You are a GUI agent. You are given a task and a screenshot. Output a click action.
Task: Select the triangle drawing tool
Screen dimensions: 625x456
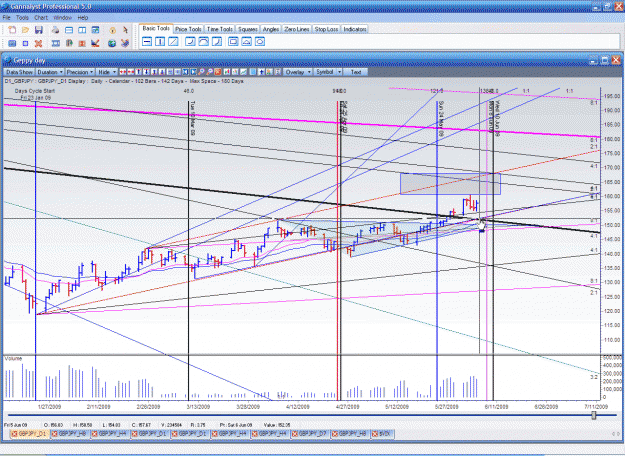pos(246,41)
